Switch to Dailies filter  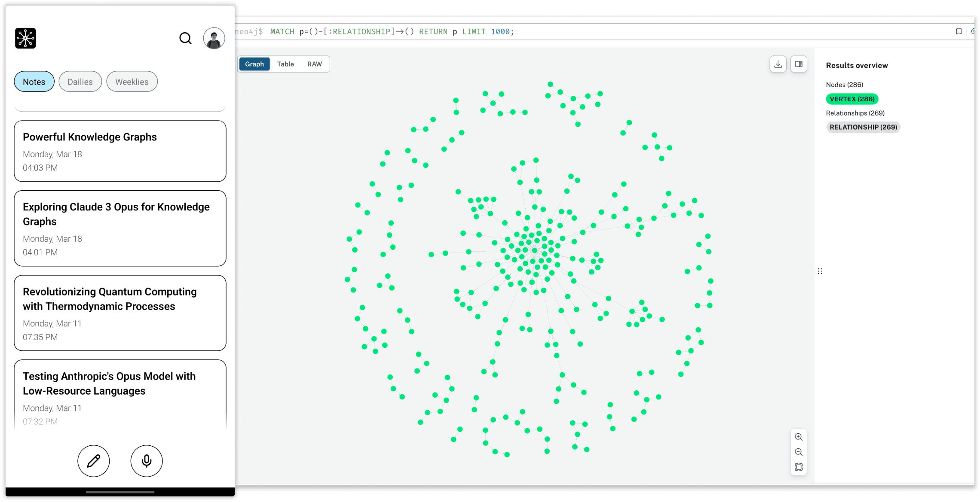point(80,82)
